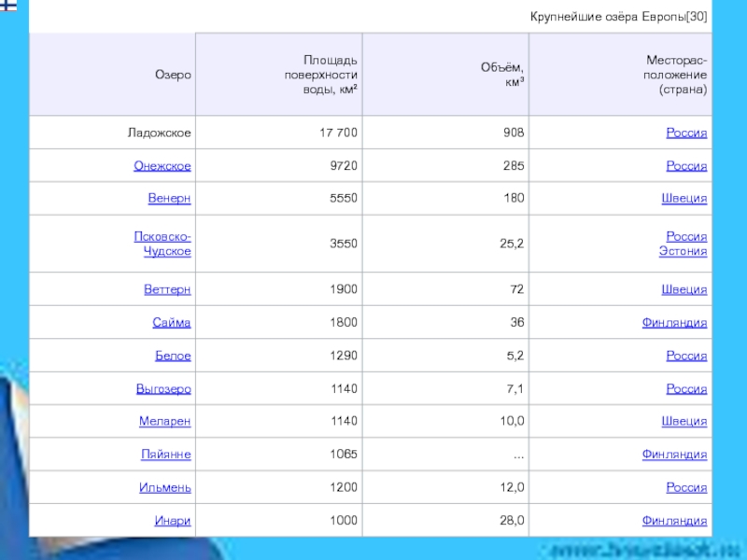Click the table title Крупнейшие озёра Европы[30]

point(618,17)
